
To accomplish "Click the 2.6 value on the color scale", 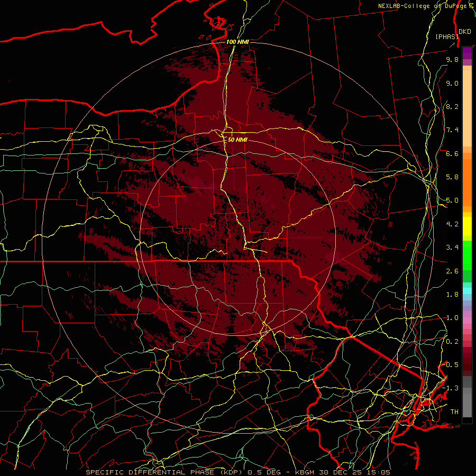I will coord(452,271).
